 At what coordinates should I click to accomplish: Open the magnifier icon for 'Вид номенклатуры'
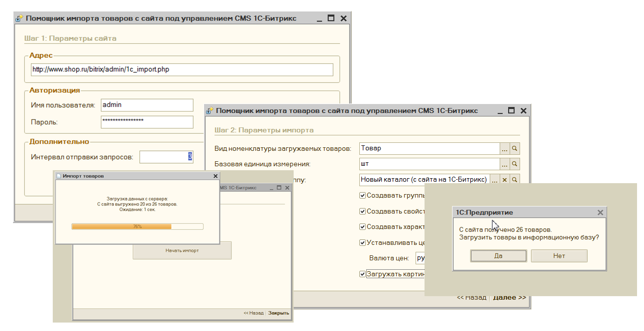pyautogui.click(x=515, y=148)
